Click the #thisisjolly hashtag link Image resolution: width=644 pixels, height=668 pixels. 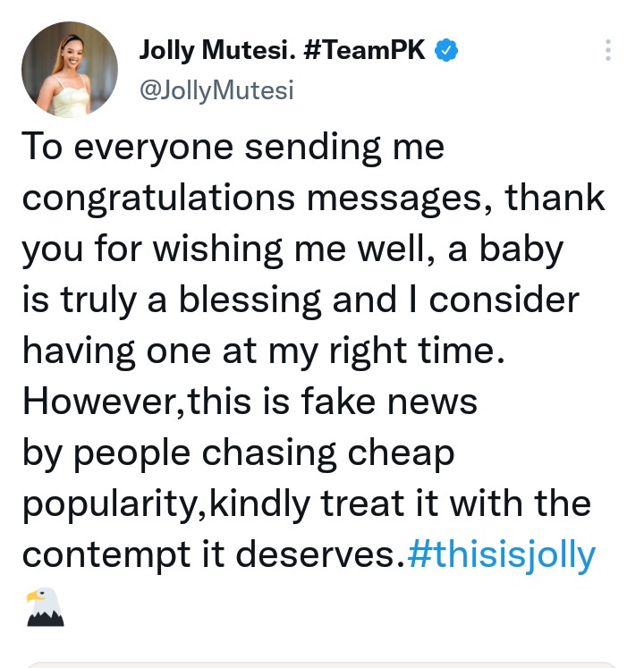(x=501, y=555)
